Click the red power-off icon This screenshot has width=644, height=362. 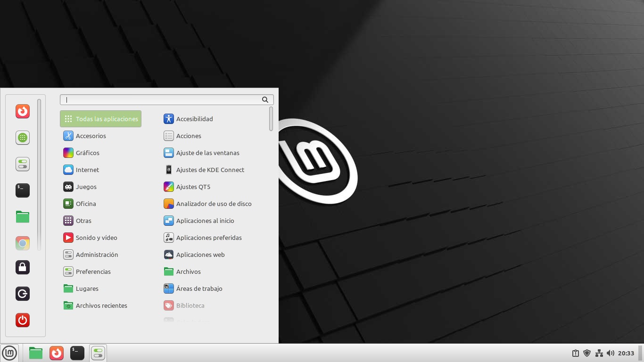(x=23, y=320)
